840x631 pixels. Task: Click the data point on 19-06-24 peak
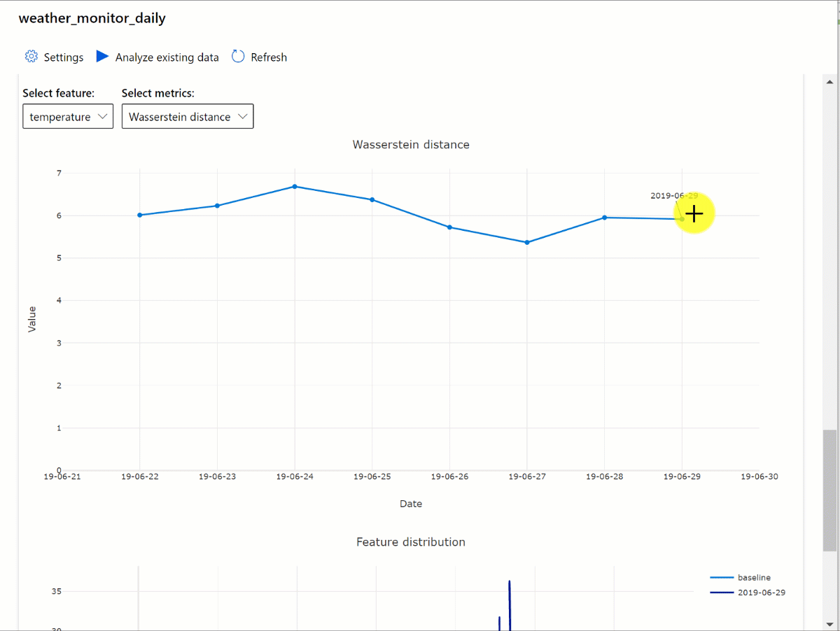click(294, 186)
